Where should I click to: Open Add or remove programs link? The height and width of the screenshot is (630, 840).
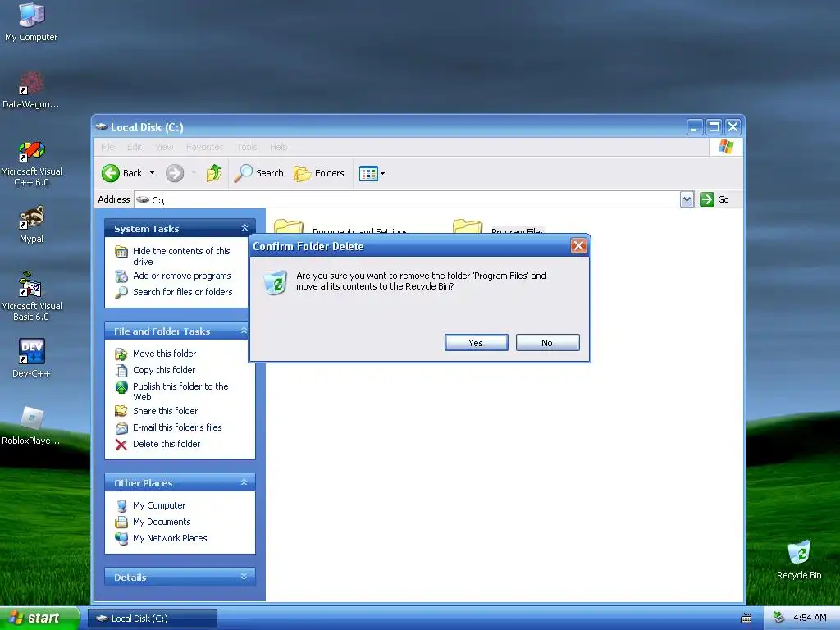click(x=181, y=276)
